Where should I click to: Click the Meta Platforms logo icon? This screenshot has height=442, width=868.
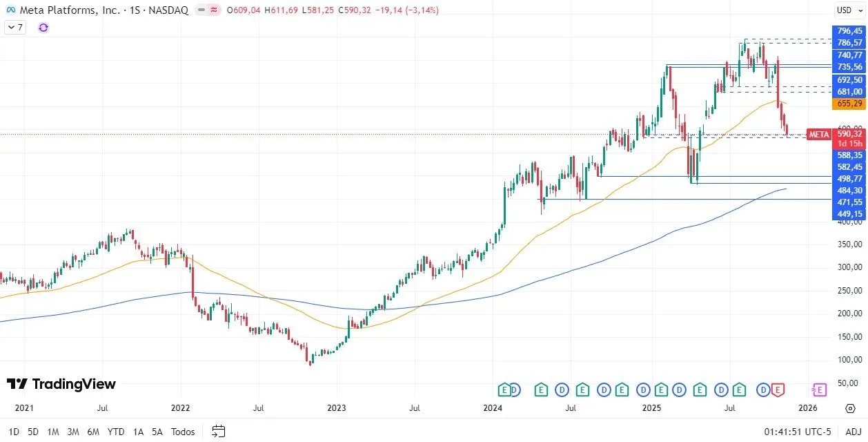click(10, 10)
